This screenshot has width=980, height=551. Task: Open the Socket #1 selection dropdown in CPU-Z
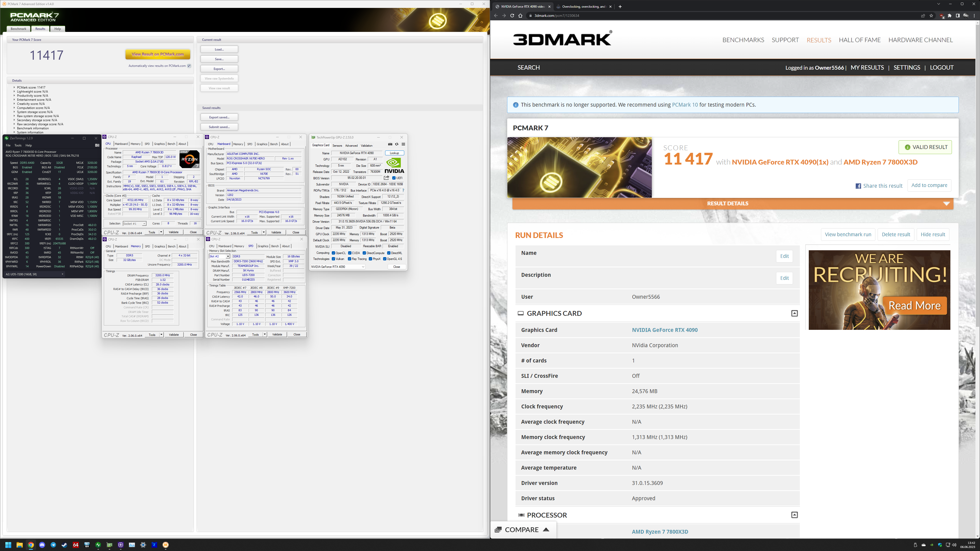click(x=134, y=224)
